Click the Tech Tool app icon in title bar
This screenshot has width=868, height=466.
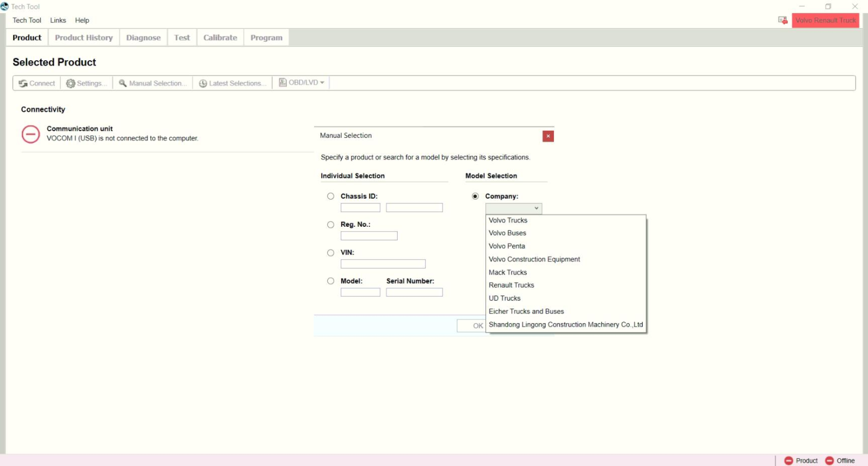point(5,7)
